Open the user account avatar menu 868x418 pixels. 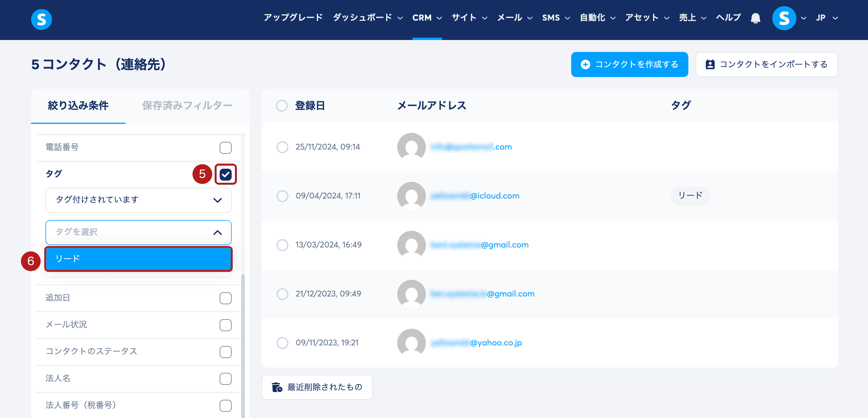click(x=784, y=18)
